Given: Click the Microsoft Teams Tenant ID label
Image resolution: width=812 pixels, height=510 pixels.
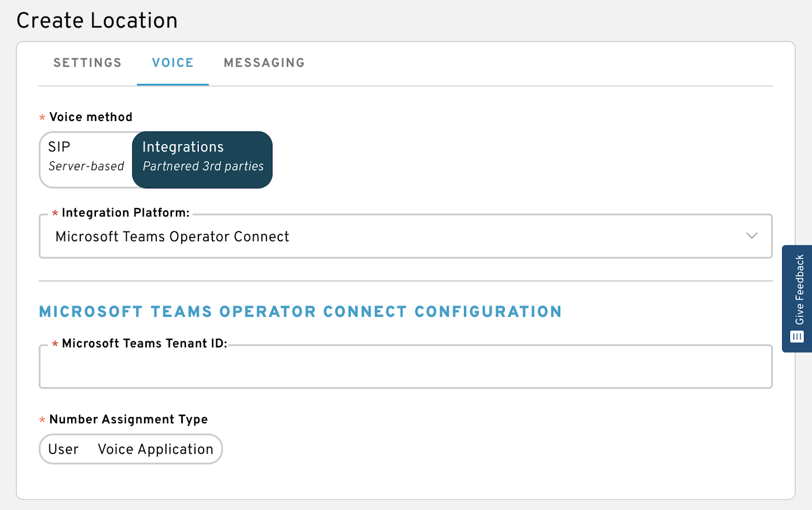Looking at the screenshot, I should [145, 343].
